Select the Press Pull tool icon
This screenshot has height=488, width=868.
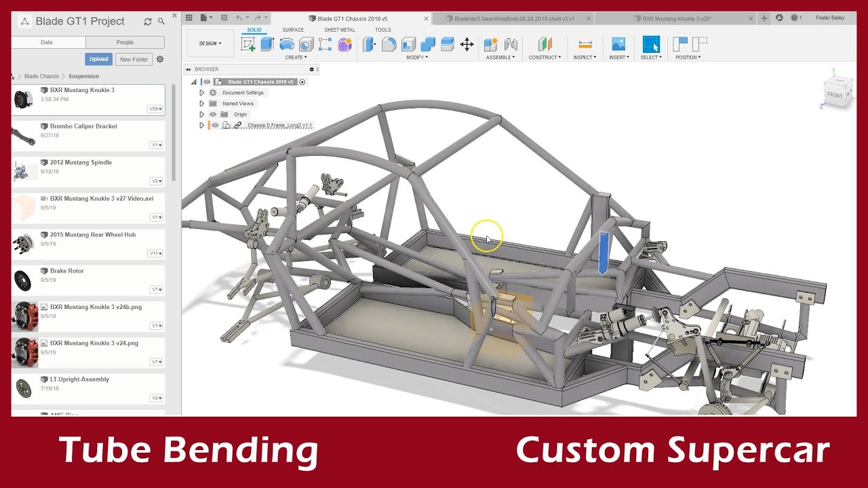[369, 45]
